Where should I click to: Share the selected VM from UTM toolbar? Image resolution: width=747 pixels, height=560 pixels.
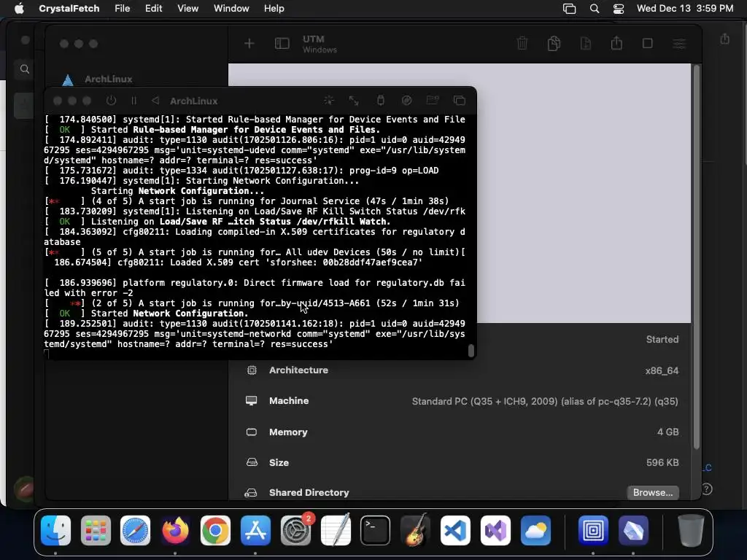616,43
